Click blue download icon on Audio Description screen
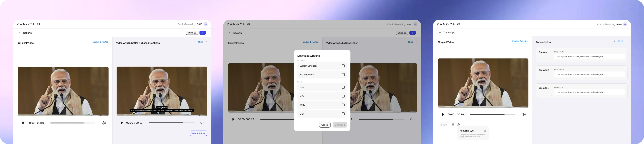The image size is (644, 144). point(412,33)
